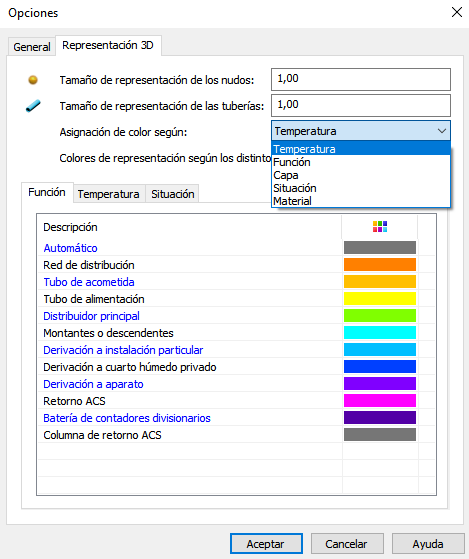469x559 pixels.
Task: Select the Derivación a aparato row text
Action: [93, 384]
